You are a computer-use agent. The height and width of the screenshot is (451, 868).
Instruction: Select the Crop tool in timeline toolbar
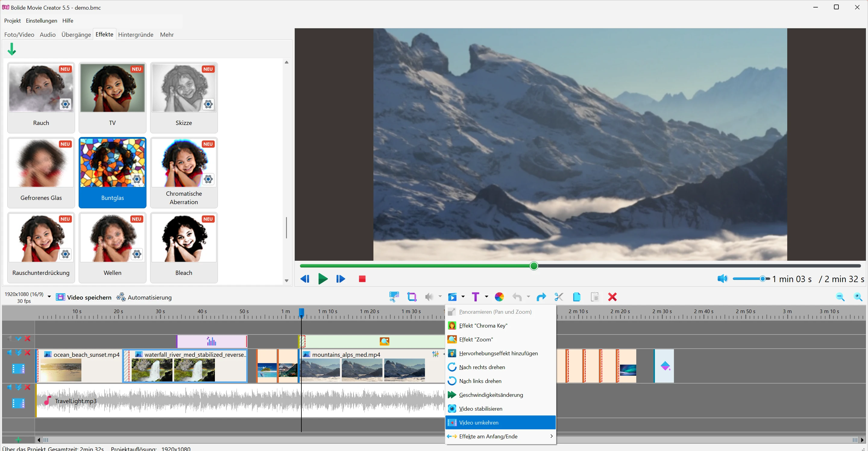tap(412, 297)
